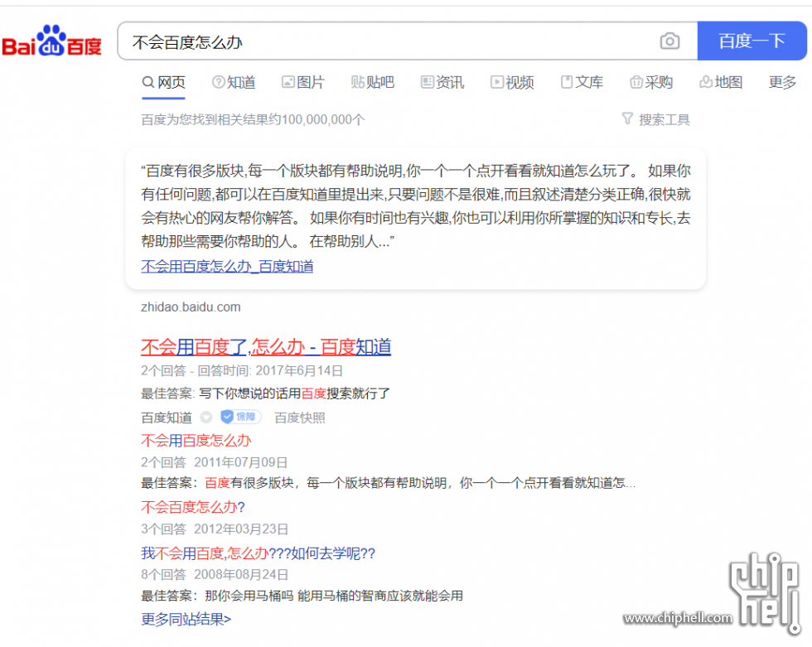The image size is (812, 647).
Task: Click the Baidu logo
Action: 51,41
